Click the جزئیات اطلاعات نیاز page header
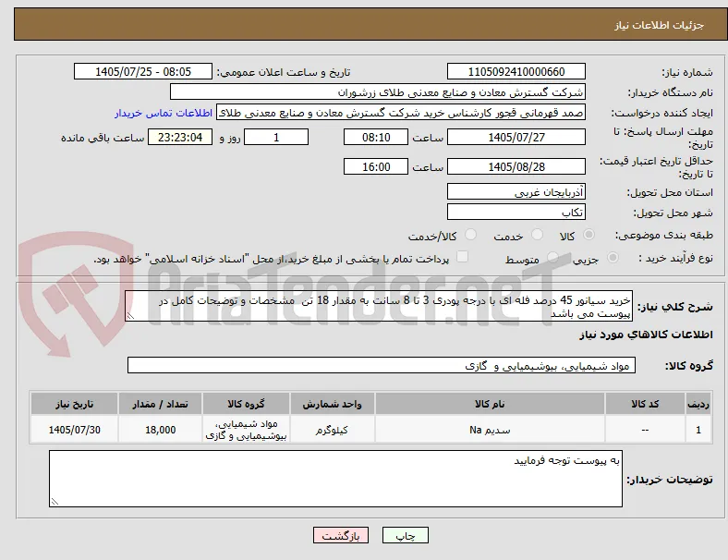 pyautogui.click(x=660, y=25)
